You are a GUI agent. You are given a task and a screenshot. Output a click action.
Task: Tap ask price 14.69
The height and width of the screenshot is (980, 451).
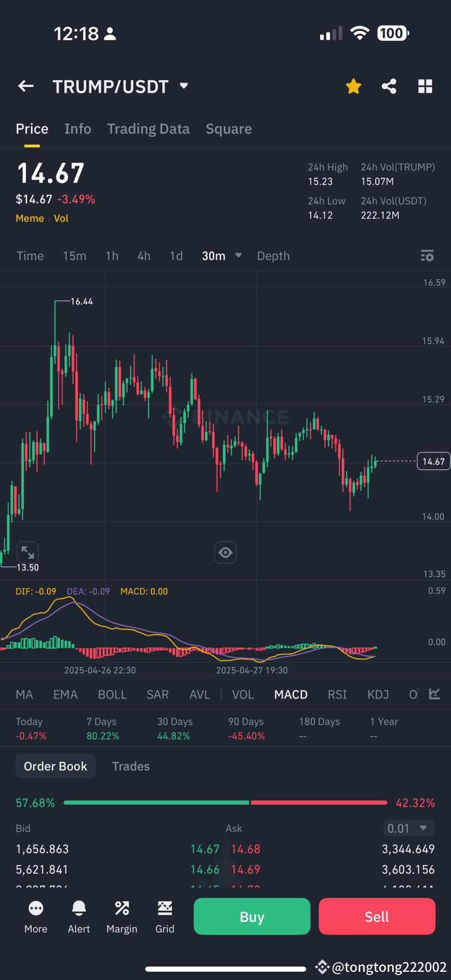coord(246,869)
